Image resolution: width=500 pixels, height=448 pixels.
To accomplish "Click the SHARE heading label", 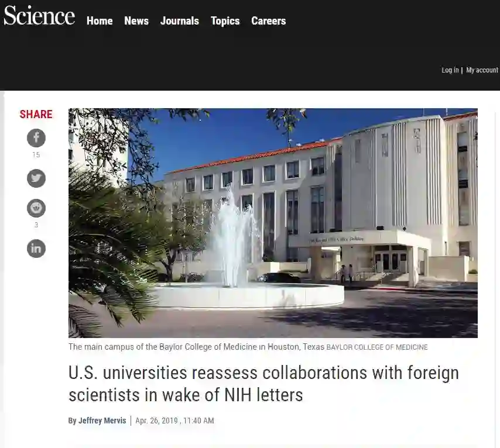I will (36, 114).
